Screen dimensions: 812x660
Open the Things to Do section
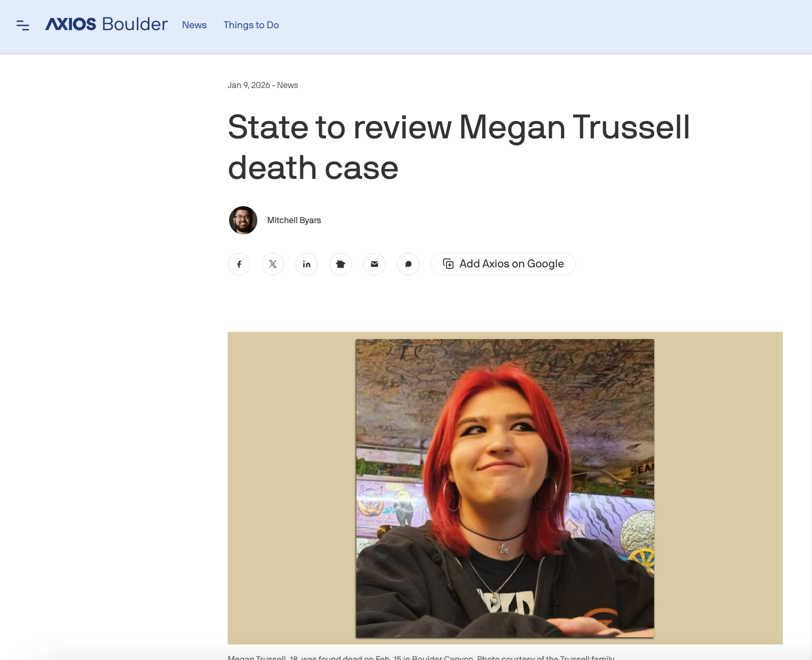click(251, 25)
